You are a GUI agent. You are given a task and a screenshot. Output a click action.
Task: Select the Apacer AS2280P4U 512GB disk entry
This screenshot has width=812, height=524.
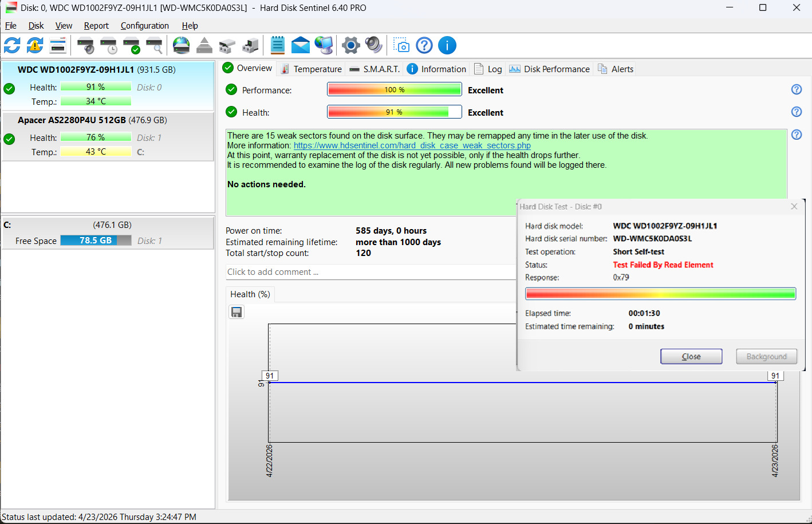tap(108, 136)
